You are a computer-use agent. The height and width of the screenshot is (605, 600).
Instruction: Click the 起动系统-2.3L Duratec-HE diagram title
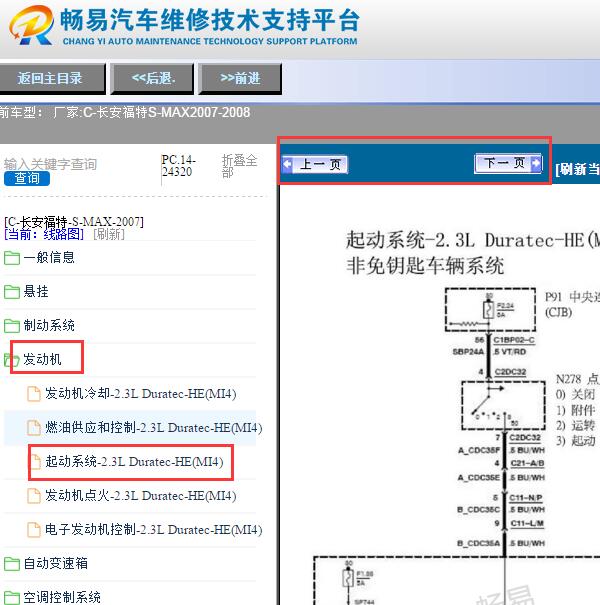472,241
